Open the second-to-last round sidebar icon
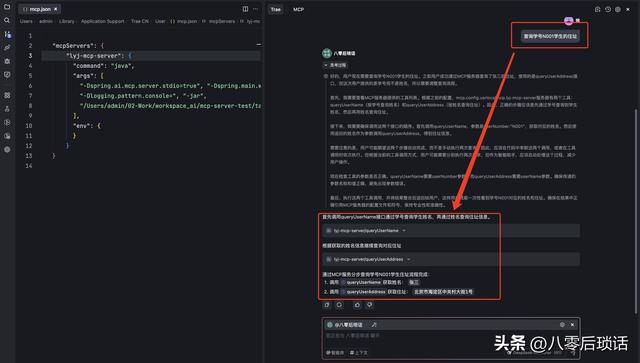The height and width of the screenshot is (363, 640). click(x=7, y=122)
